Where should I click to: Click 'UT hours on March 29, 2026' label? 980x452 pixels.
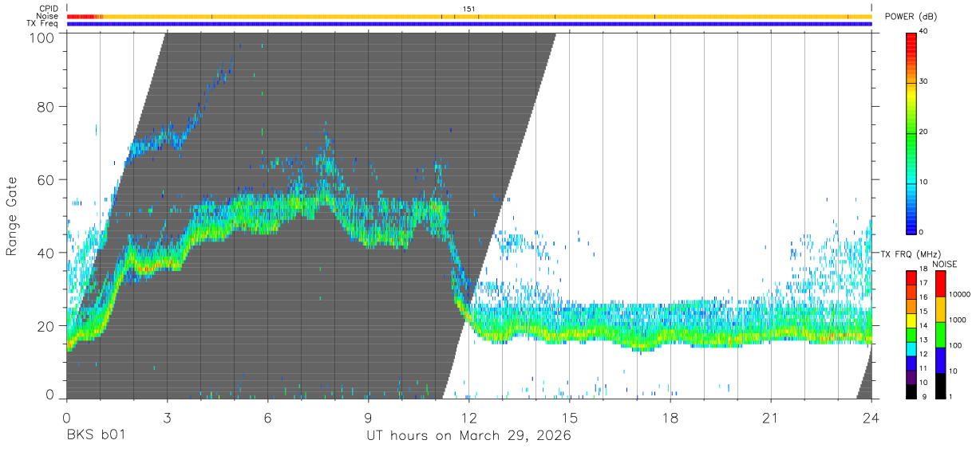tap(468, 437)
